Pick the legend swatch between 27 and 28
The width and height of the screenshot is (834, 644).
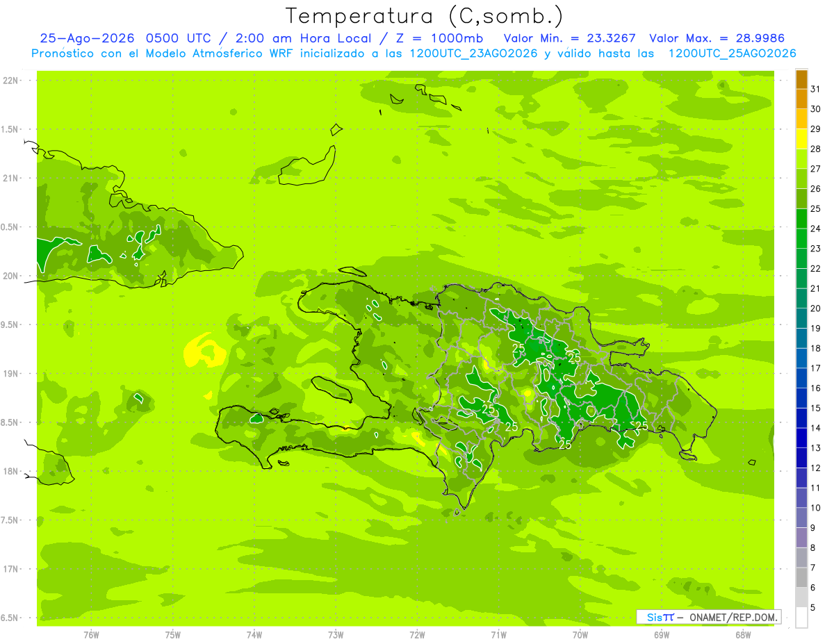point(801,159)
